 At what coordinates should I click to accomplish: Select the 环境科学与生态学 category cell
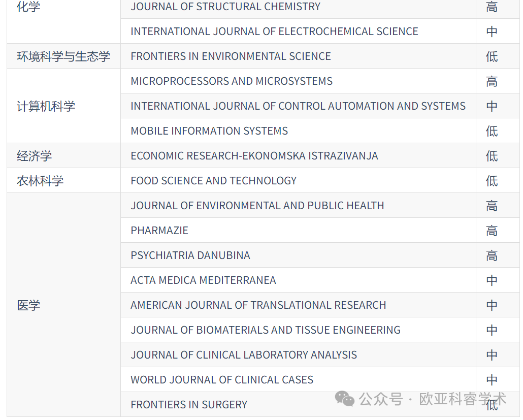coord(63,56)
